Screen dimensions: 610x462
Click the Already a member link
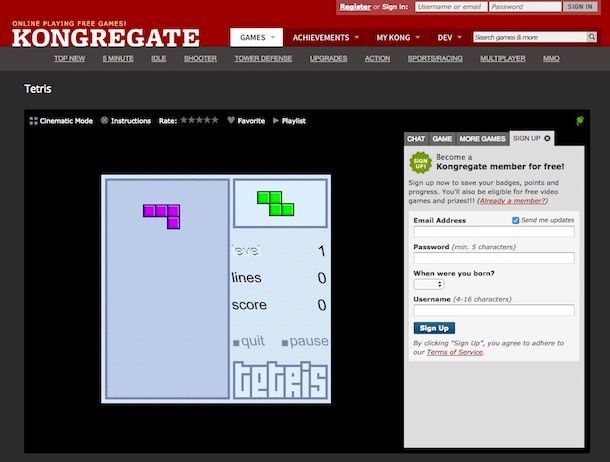pyautogui.click(x=512, y=201)
